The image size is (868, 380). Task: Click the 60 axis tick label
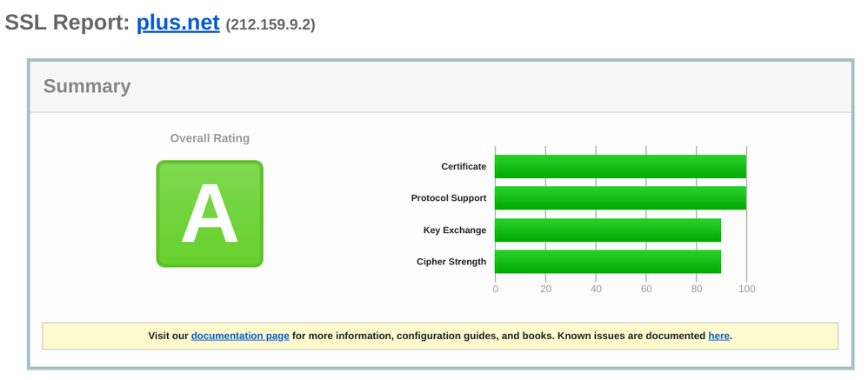(646, 290)
